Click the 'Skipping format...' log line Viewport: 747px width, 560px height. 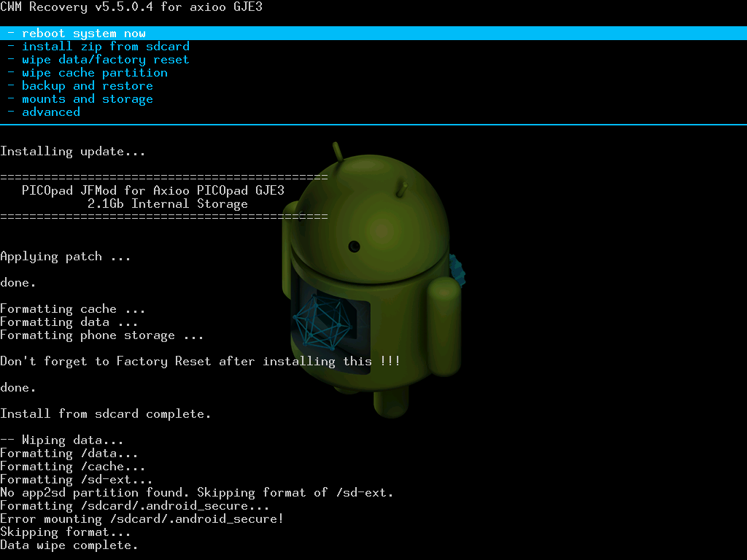tap(65, 532)
